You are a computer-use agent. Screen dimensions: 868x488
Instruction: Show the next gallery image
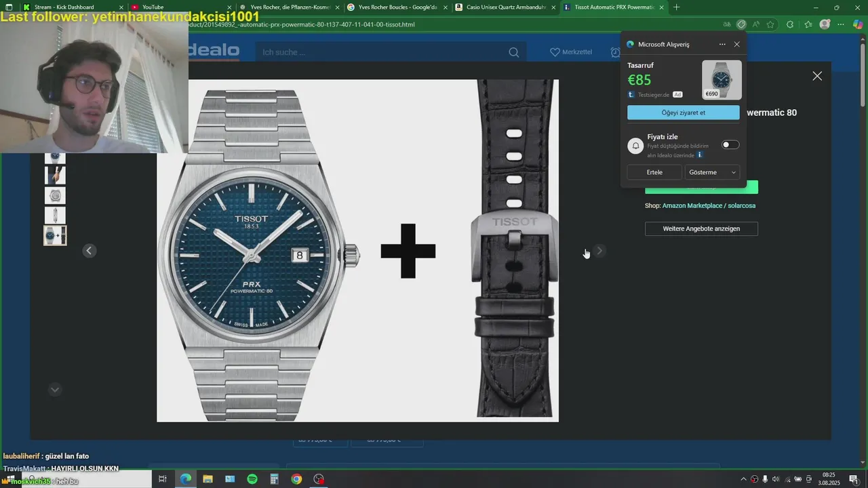click(599, 251)
